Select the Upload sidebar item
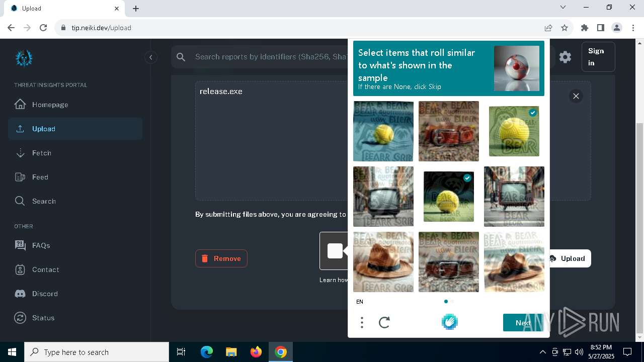The image size is (644, 362). tap(75, 129)
